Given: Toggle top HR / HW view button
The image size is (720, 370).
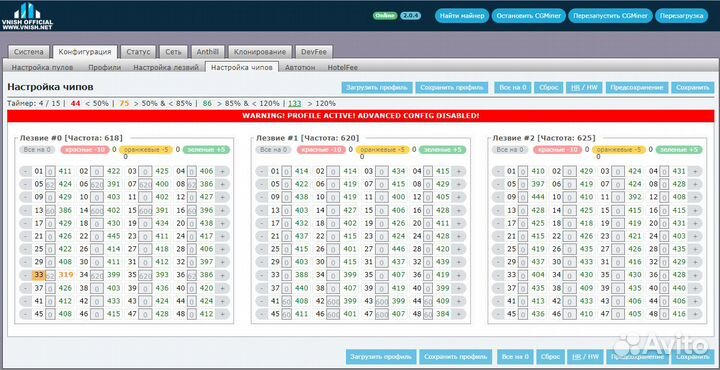Looking at the screenshot, I should tap(585, 87).
